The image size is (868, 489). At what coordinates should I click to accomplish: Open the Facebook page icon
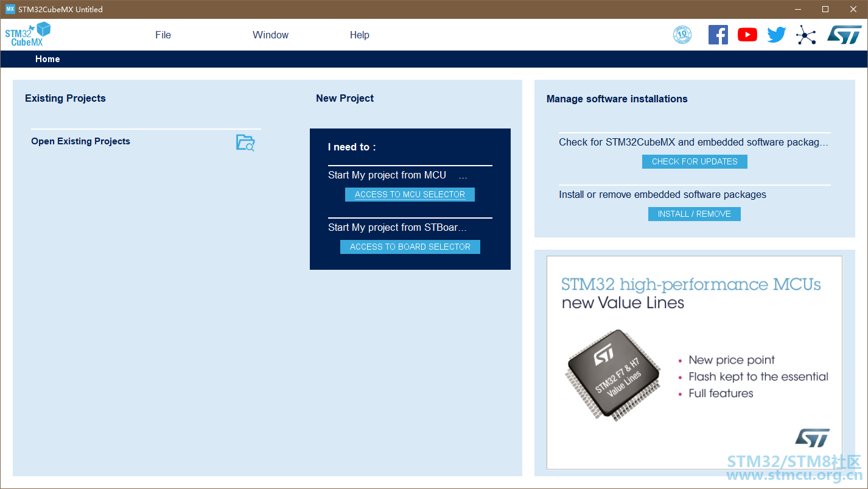point(718,35)
